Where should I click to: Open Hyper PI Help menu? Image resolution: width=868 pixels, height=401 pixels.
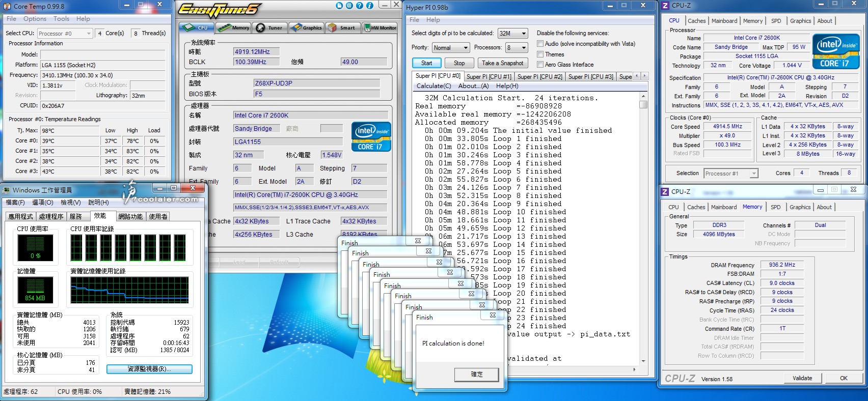[x=433, y=20]
